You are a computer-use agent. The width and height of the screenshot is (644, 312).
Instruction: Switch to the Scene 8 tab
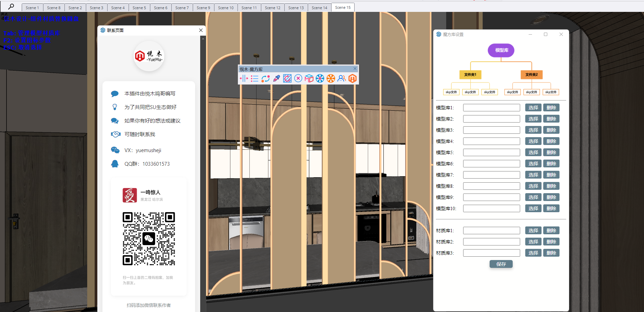tap(54, 8)
